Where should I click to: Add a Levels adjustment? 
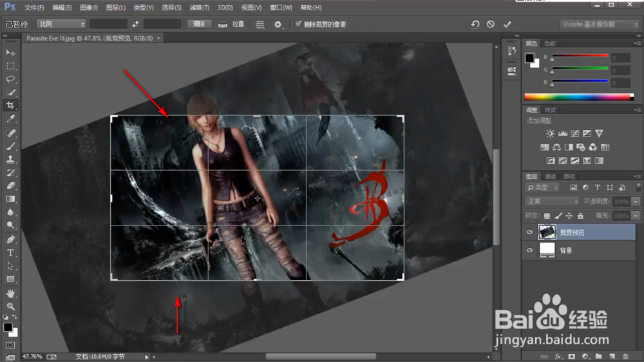tap(563, 133)
